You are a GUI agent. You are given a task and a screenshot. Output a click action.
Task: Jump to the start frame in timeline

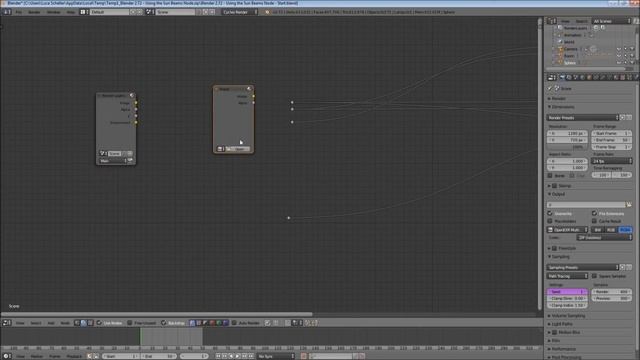[218, 356]
